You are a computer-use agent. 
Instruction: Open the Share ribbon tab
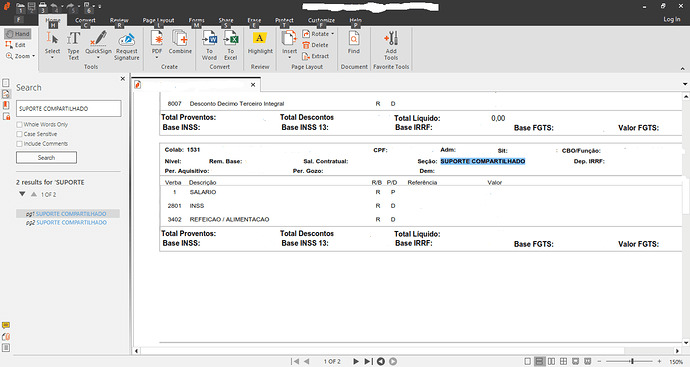tap(226, 20)
